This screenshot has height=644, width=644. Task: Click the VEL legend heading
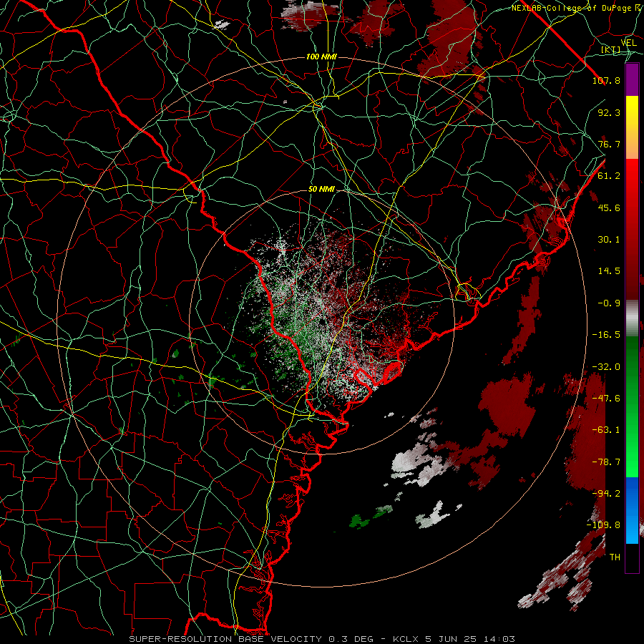coord(628,43)
